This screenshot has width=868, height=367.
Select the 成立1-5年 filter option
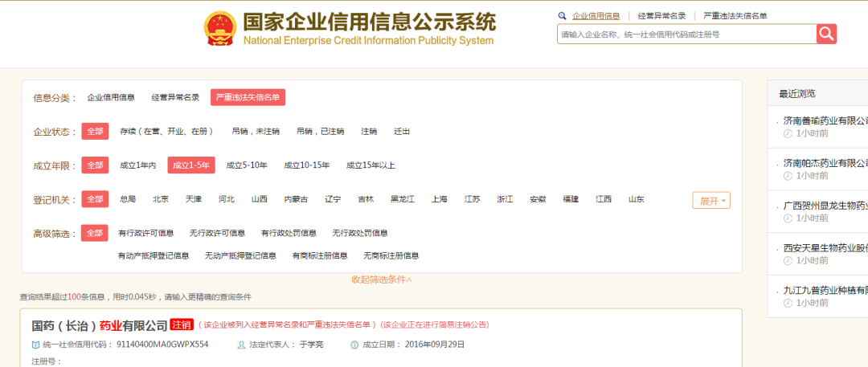(x=191, y=165)
